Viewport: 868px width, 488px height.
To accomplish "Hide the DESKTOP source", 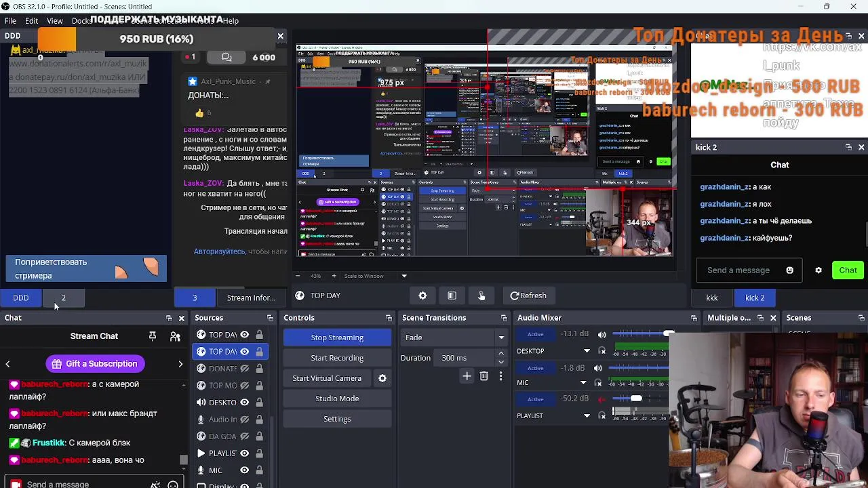I will pos(244,403).
